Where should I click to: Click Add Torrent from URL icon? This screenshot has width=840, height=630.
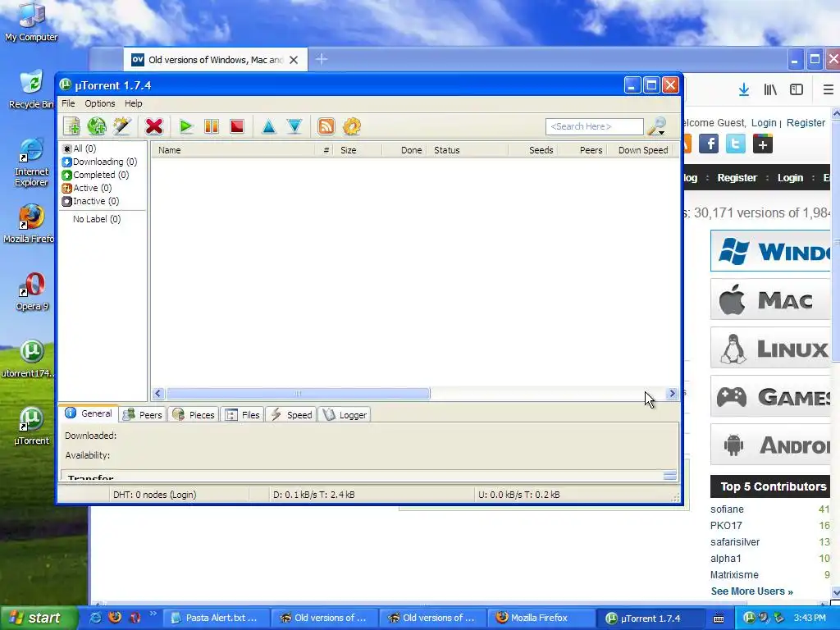point(97,126)
